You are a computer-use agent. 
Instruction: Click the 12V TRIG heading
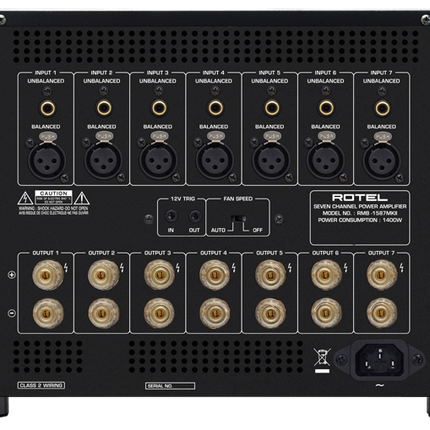click(183, 199)
